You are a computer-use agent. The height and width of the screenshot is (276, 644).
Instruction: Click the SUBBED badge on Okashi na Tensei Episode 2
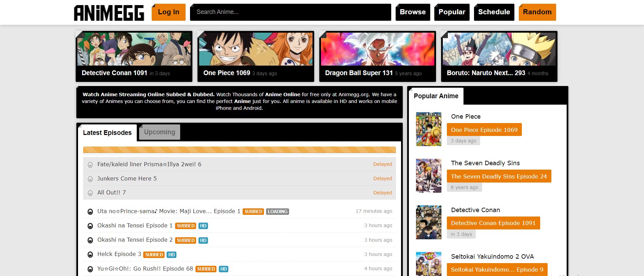point(186,240)
